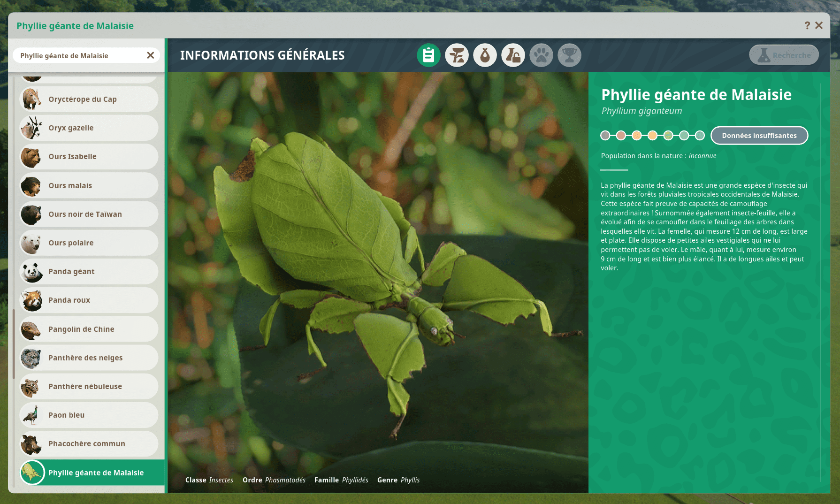Select Ours noir de Taïwan entry
Viewport: 840px width, 504px height.
point(89,214)
